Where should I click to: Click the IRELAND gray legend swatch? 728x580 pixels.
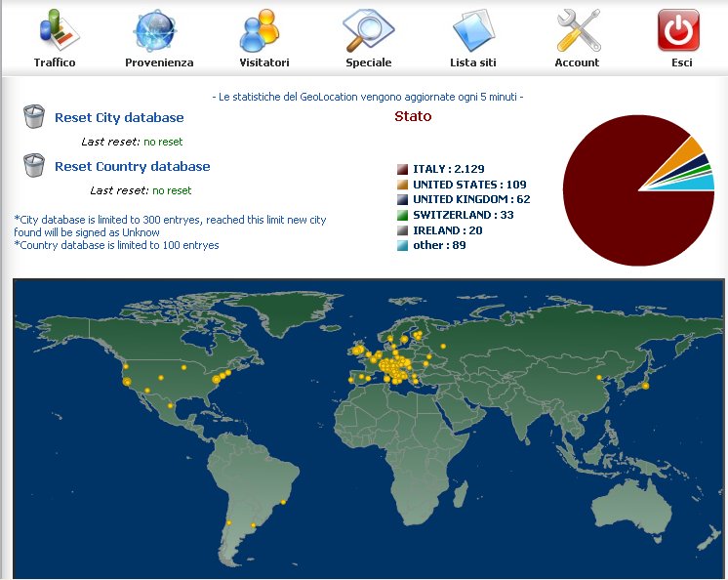(x=402, y=230)
